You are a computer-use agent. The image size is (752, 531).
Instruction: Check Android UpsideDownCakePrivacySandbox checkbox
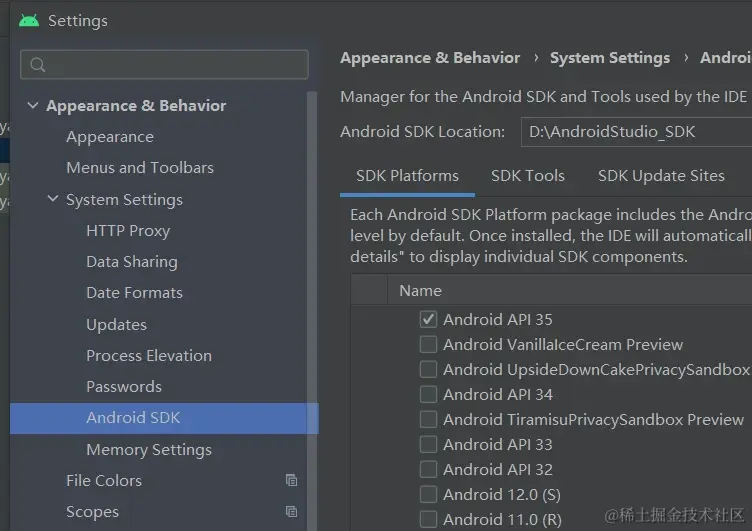428,369
